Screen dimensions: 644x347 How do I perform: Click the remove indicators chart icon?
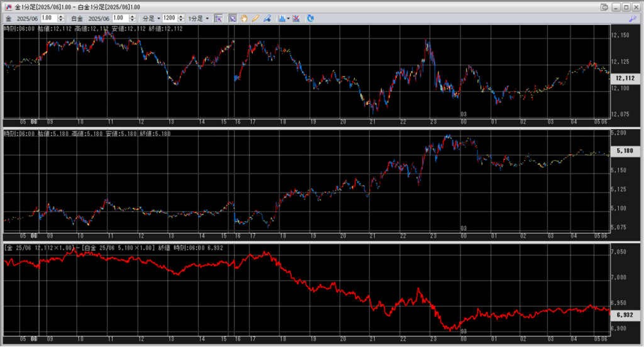297,18
